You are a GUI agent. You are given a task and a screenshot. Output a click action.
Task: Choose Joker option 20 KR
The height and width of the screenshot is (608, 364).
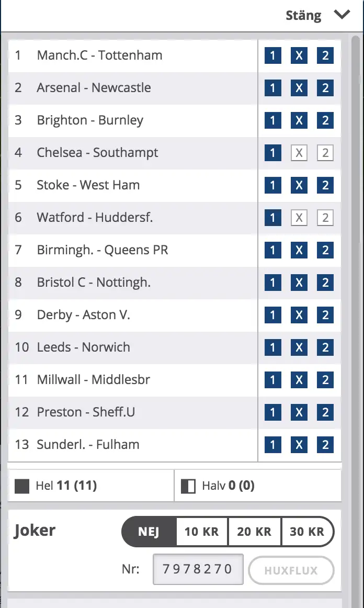pos(254,531)
